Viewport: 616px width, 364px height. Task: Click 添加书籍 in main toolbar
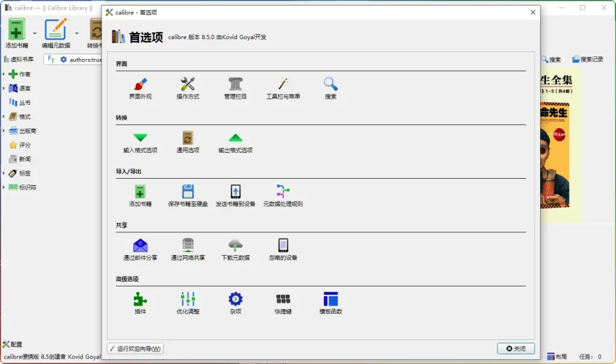[16, 34]
